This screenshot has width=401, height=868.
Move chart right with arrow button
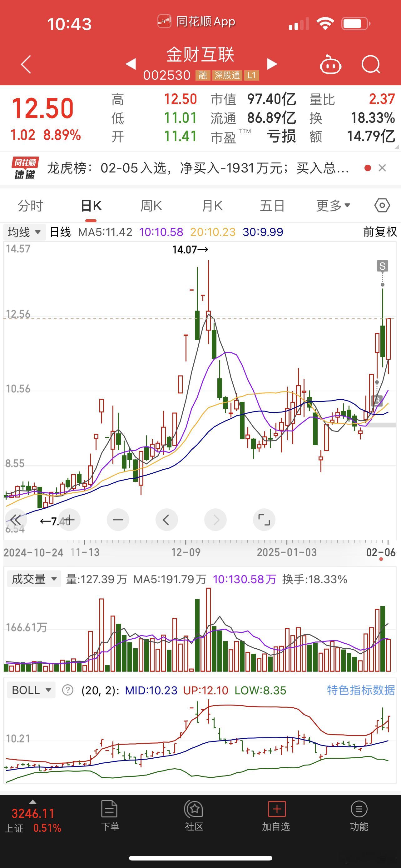[215, 520]
